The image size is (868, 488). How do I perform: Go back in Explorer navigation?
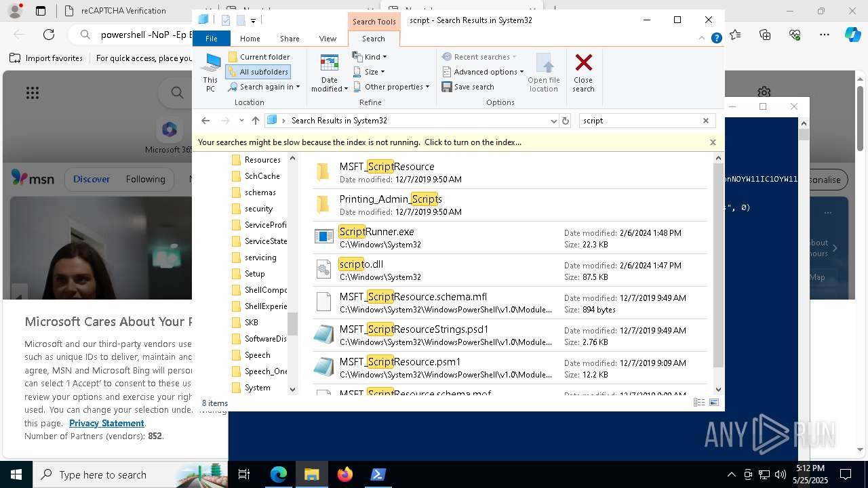pyautogui.click(x=205, y=121)
